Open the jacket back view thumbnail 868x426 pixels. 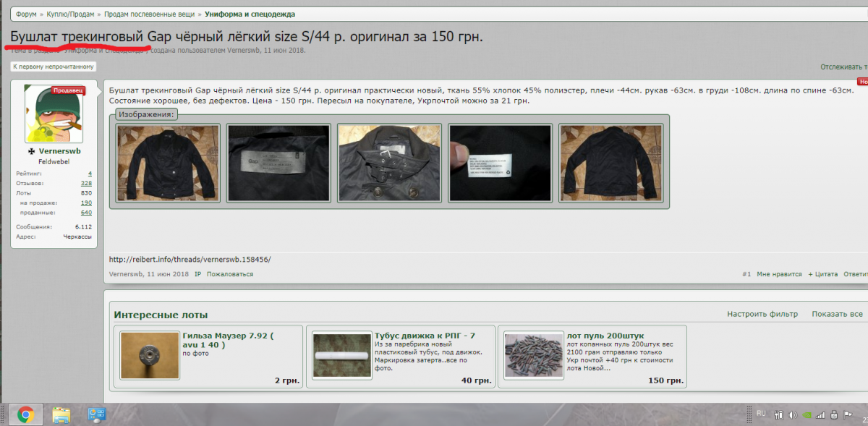pyautogui.click(x=611, y=163)
